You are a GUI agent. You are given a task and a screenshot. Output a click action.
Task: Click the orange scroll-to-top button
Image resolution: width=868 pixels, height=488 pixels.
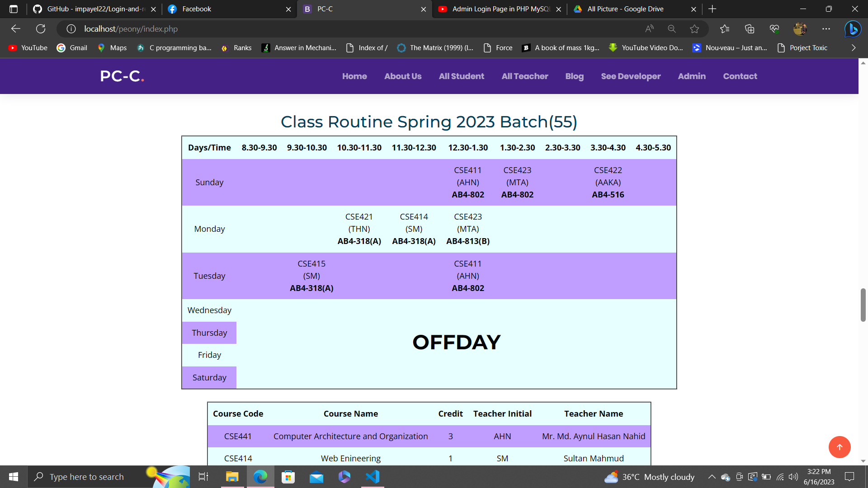[x=840, y=447]
